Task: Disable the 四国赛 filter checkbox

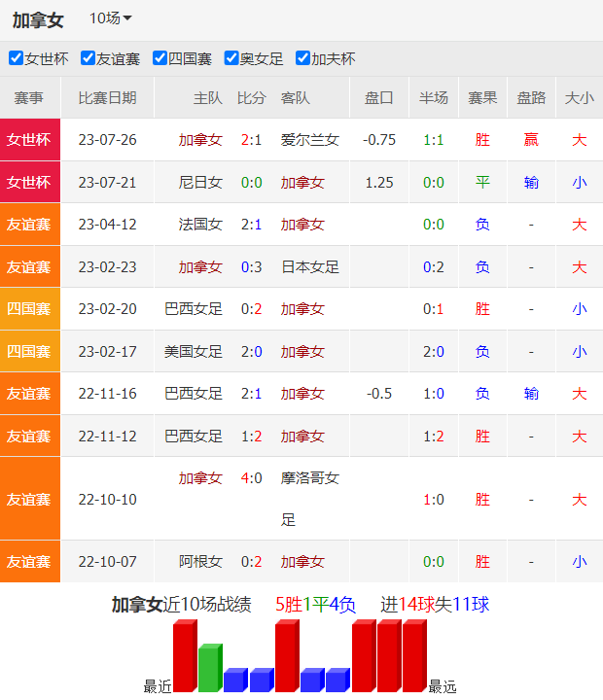Action: coord(160,58)
